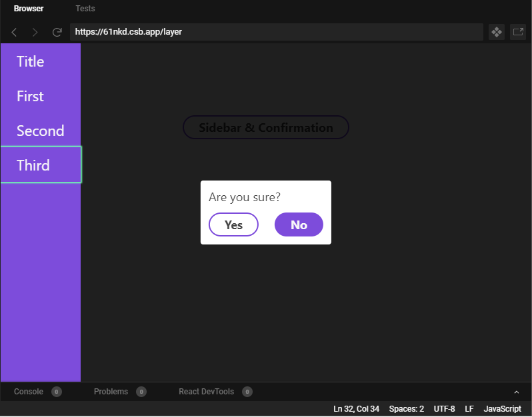The height and width of the screenshot is (417, 532).
Task: Click the Console count badge
Action: click(56, 392)
